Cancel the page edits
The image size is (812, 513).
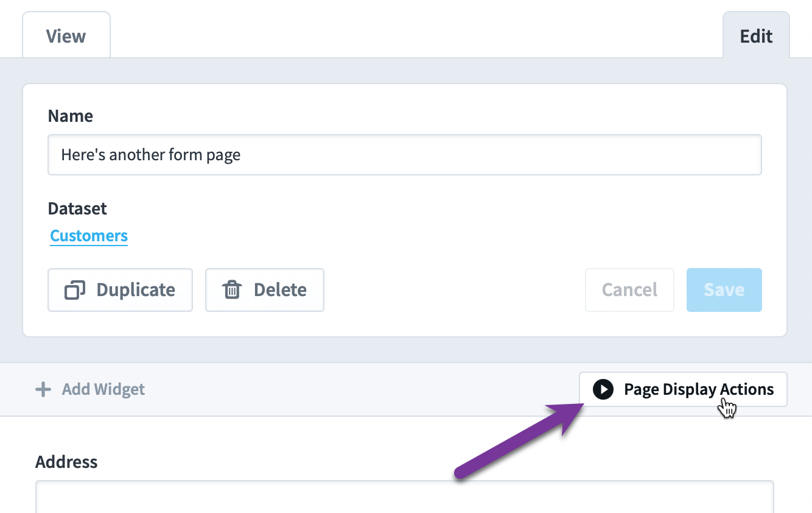pos(629,290)
